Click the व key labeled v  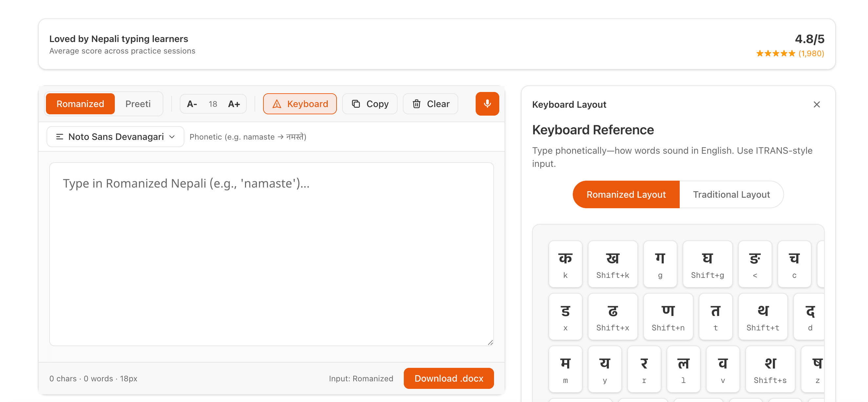click(x=723, y=369)
